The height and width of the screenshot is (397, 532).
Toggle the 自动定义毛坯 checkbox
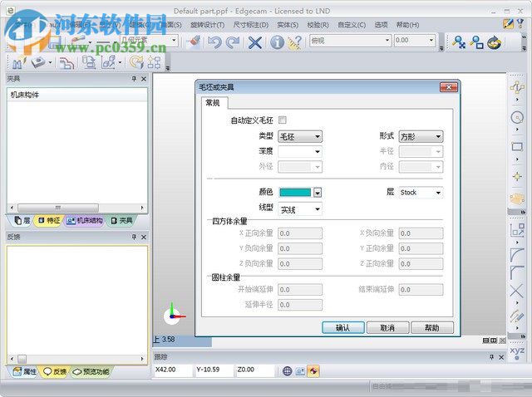click(283, 120)
